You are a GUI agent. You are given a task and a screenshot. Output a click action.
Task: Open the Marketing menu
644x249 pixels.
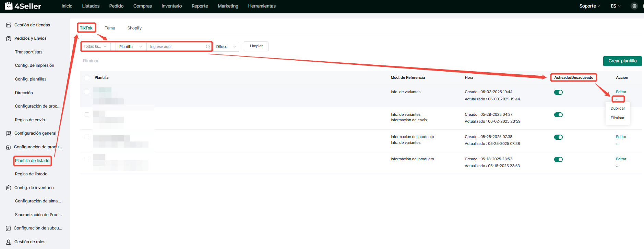pos(228,6)
